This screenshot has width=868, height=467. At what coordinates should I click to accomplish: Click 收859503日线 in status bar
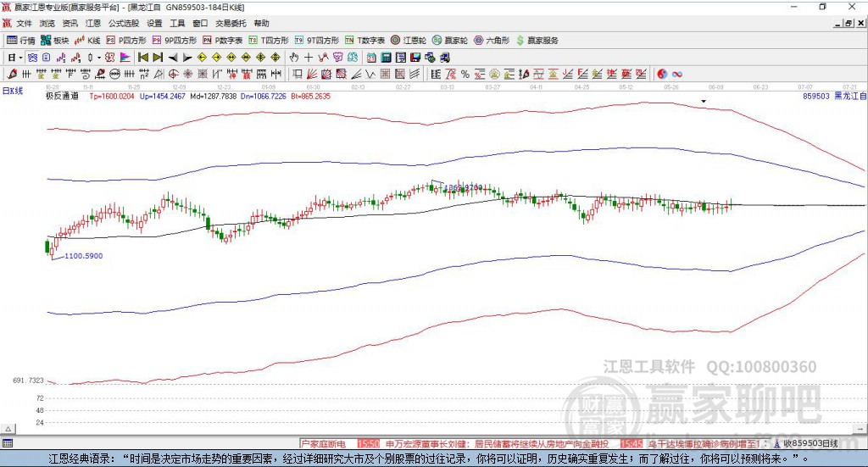tap(810, 443)
